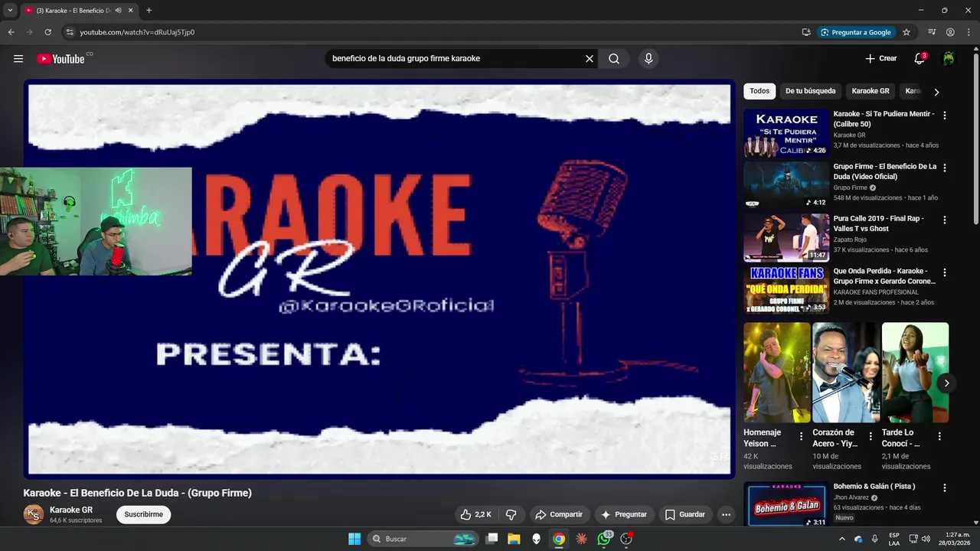Select the Todos filter chip
This screenshot has height=551, width=980.
[x=759, y=91]
